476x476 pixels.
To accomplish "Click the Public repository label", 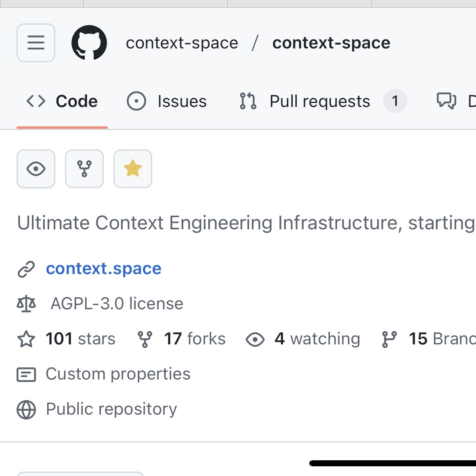I will pyautogui.click(x=111, y=409).
